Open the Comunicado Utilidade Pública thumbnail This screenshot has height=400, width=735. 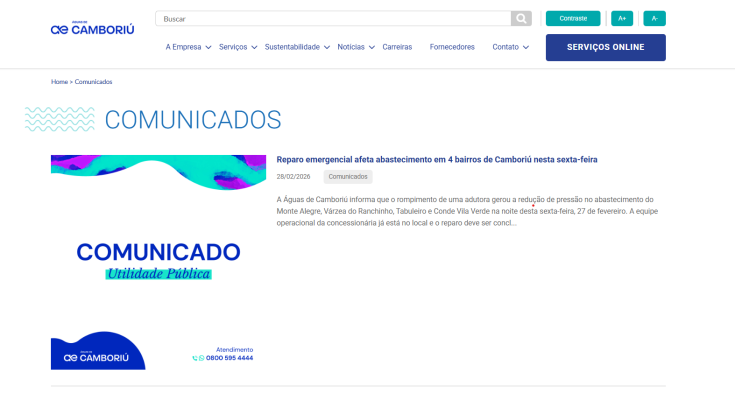pyautogui.click(x=158, y=262)
